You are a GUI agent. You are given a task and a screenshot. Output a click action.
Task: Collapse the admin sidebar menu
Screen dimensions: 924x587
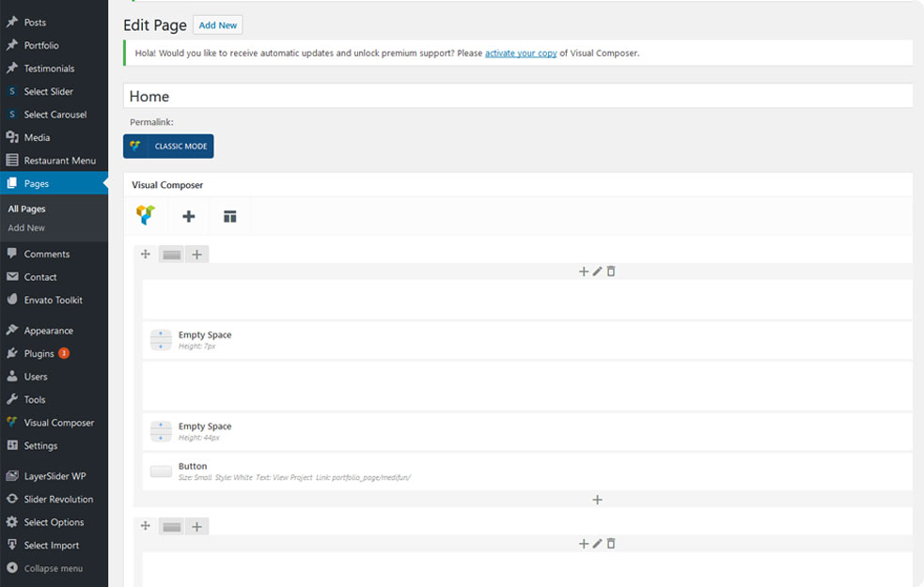[53, 568]
